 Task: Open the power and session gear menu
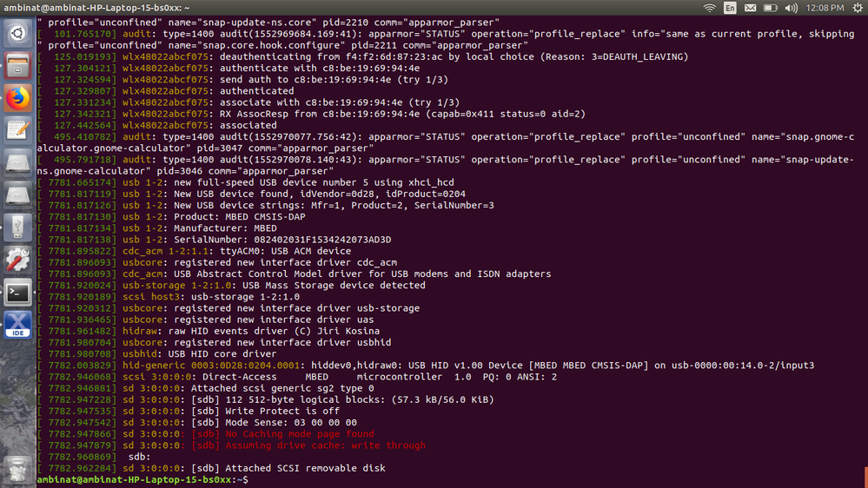coord(855,8)
